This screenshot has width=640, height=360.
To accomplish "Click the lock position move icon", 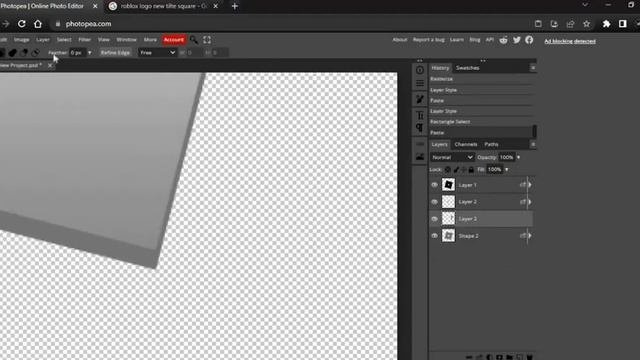I will point(463,169).
